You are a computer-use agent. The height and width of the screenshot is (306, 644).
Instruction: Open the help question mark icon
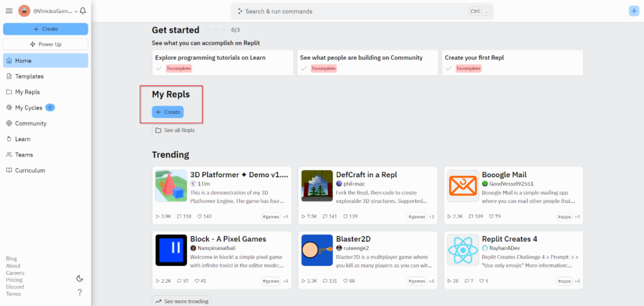pos(79,292)
